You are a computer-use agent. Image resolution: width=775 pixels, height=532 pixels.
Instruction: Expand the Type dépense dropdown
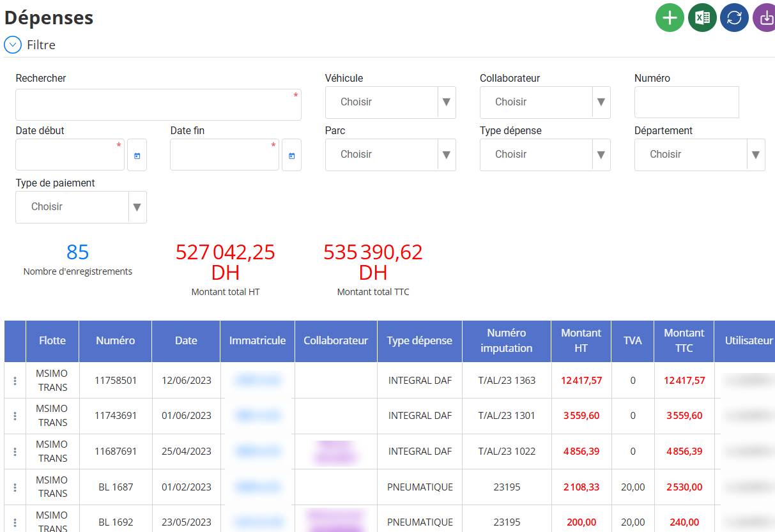tap(545, 155)
